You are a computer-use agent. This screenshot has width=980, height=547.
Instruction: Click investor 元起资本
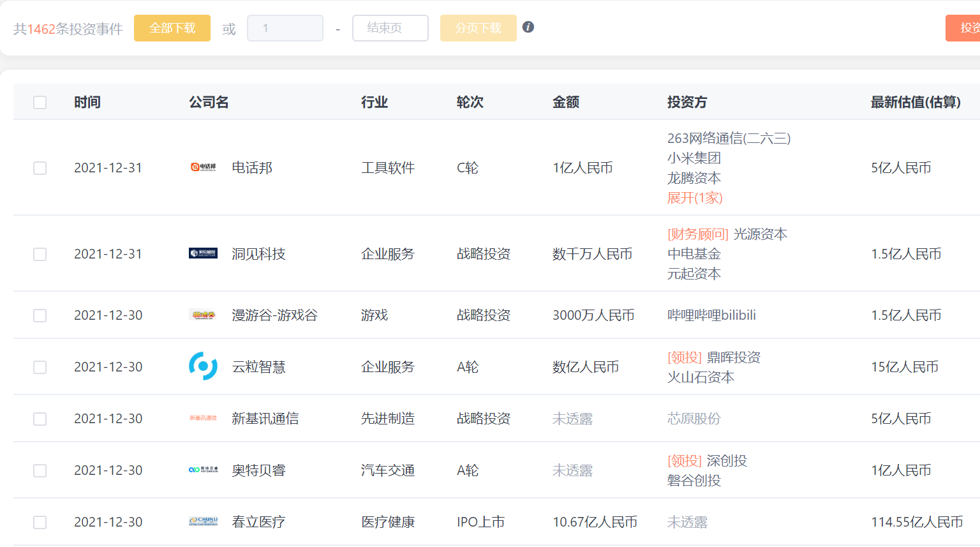click(x=694, y=274)
